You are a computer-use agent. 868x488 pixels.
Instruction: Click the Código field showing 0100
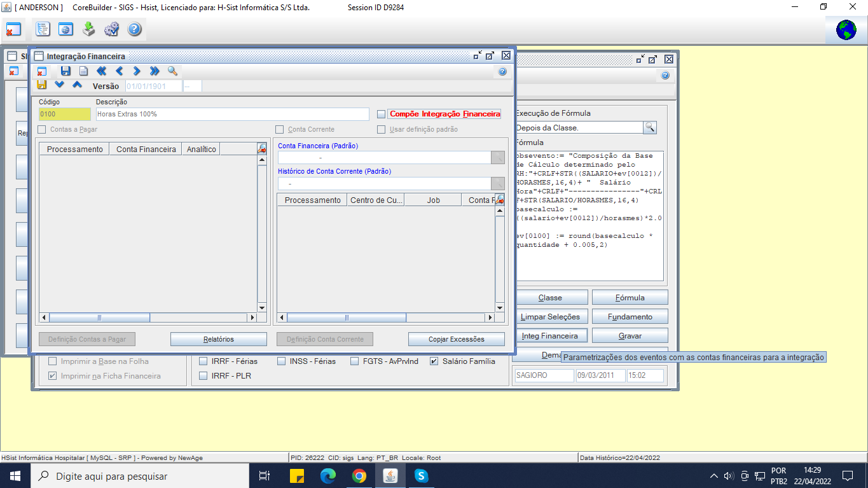65,114
